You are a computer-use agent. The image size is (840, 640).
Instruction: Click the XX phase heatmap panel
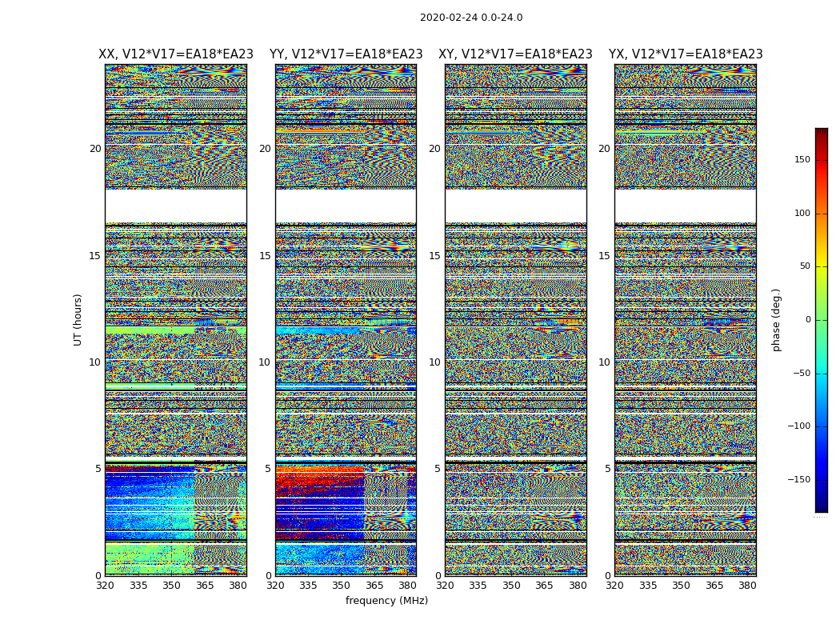pyautogui.click(x=176, y=320)
